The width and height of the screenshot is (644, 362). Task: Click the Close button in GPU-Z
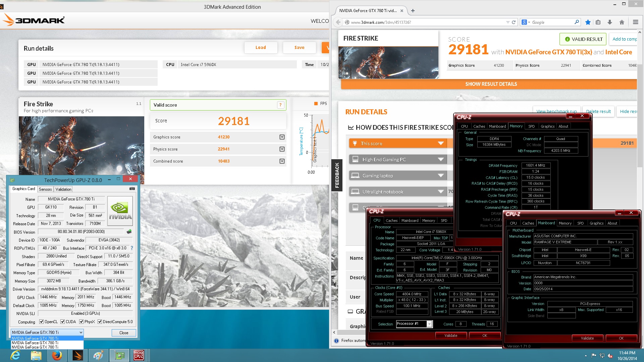124,333
